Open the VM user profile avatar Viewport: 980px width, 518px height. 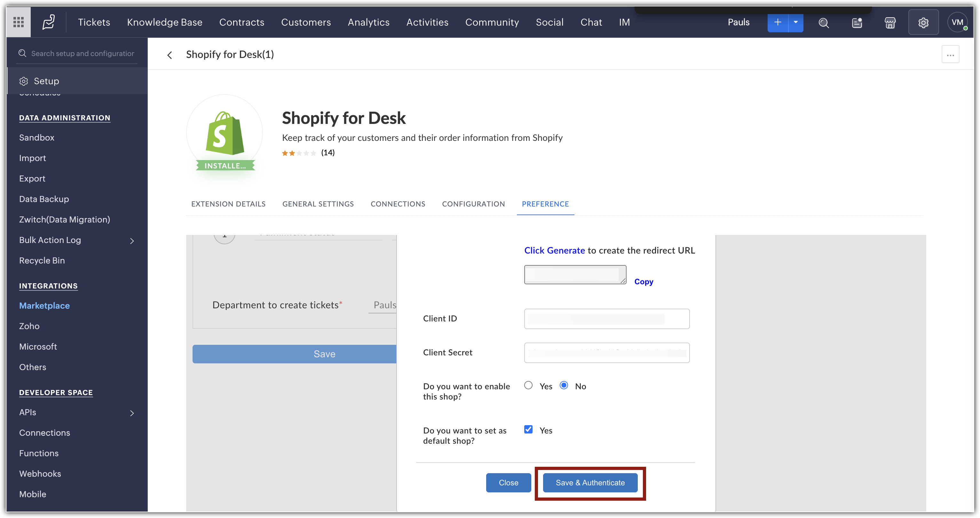point(957,23)
